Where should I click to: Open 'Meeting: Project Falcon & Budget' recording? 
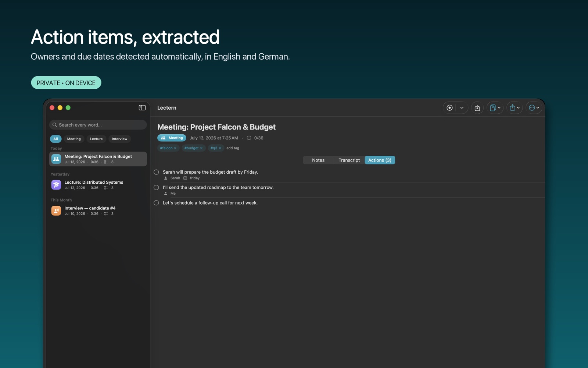[98, 159]
